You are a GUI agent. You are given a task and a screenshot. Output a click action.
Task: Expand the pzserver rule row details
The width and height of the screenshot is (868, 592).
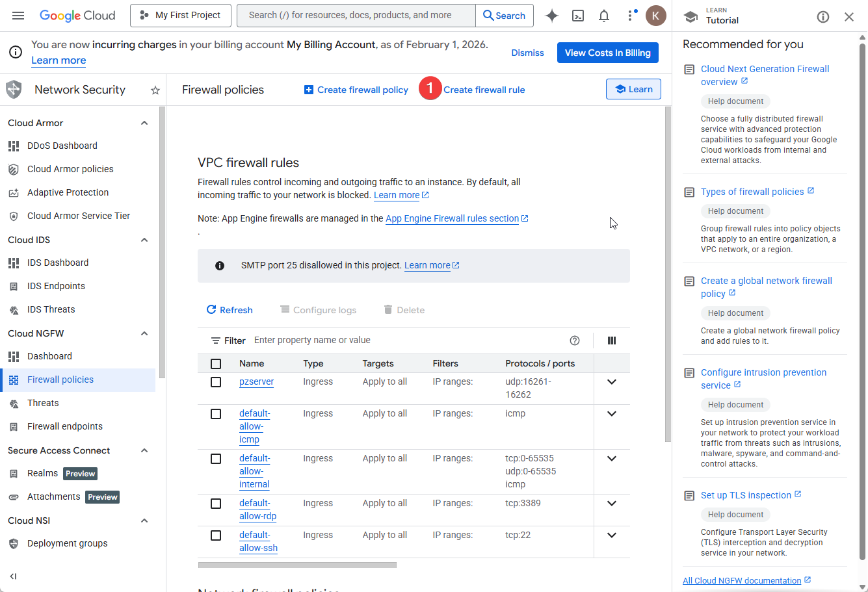pyautogui.click(x=612, y=382)
